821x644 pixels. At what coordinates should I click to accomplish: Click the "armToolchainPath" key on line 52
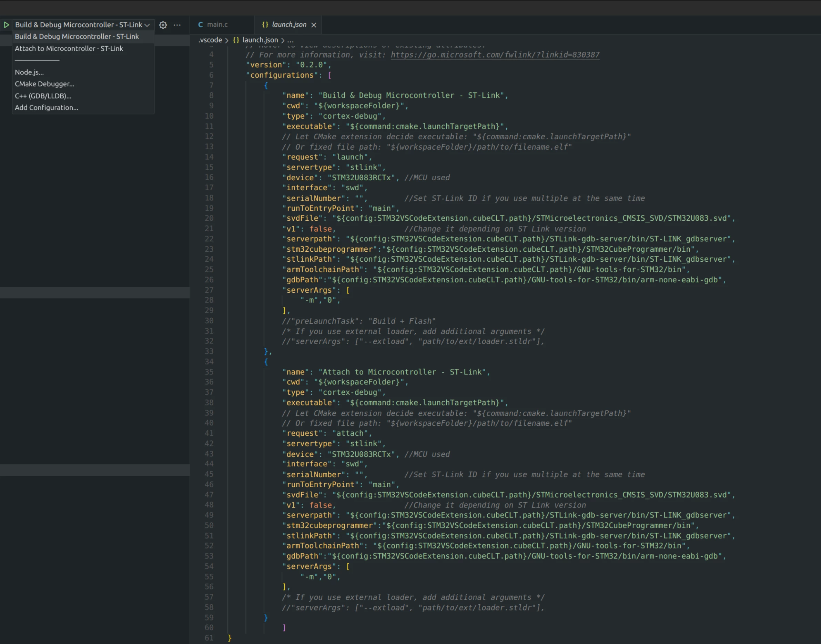coord(323,546)
